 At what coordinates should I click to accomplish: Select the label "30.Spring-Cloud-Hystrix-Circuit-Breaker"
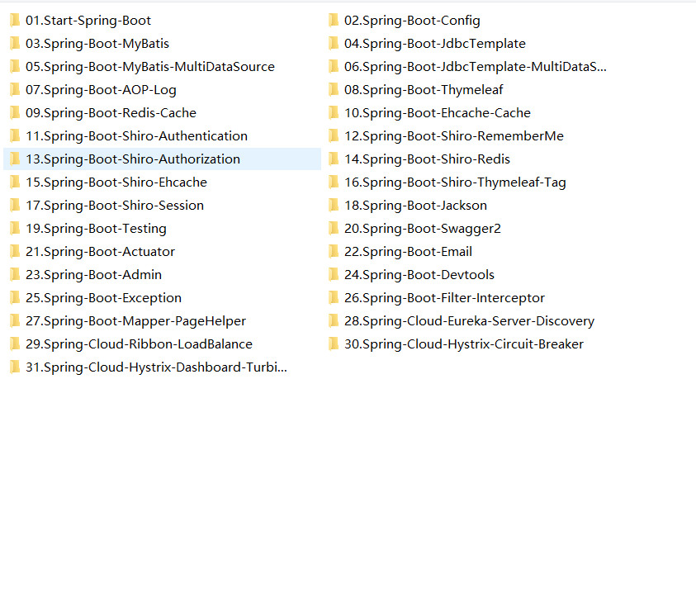[x=464, y=344]
